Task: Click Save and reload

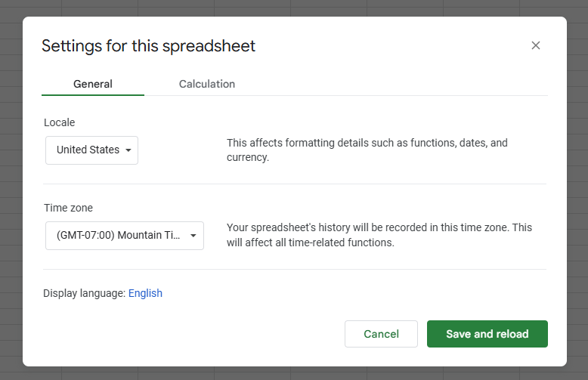Action: 487,334
